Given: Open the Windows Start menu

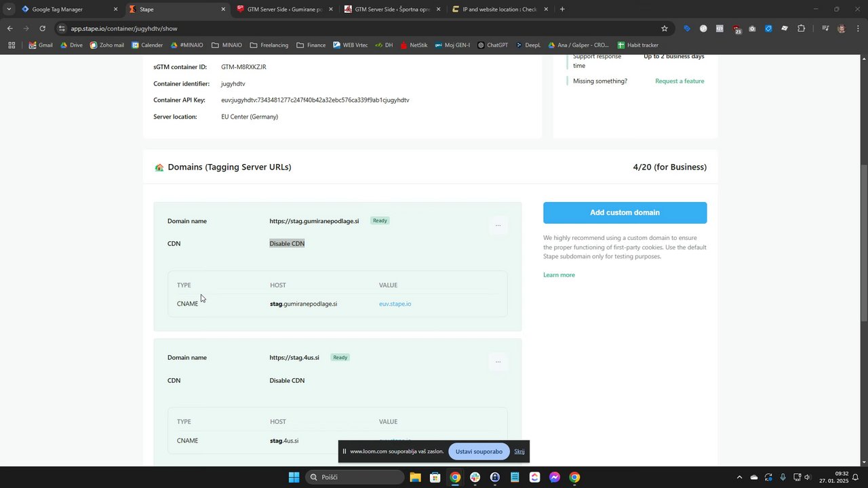Looking at the screenshot, I should point(294,477).
